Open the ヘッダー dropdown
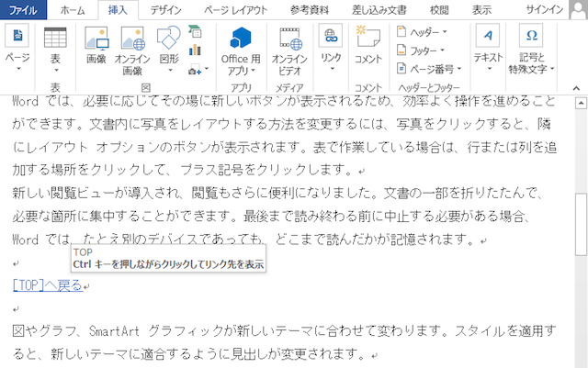 [x=445, y=32]
